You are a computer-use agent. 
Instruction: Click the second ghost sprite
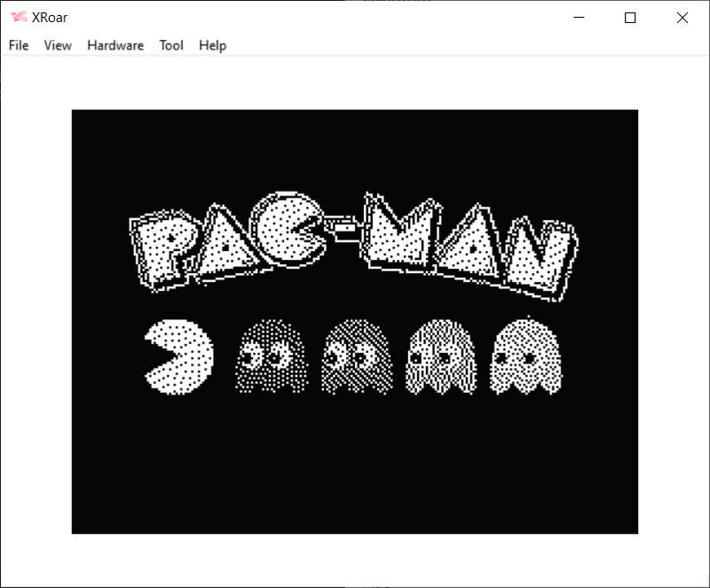click(355, 355)
